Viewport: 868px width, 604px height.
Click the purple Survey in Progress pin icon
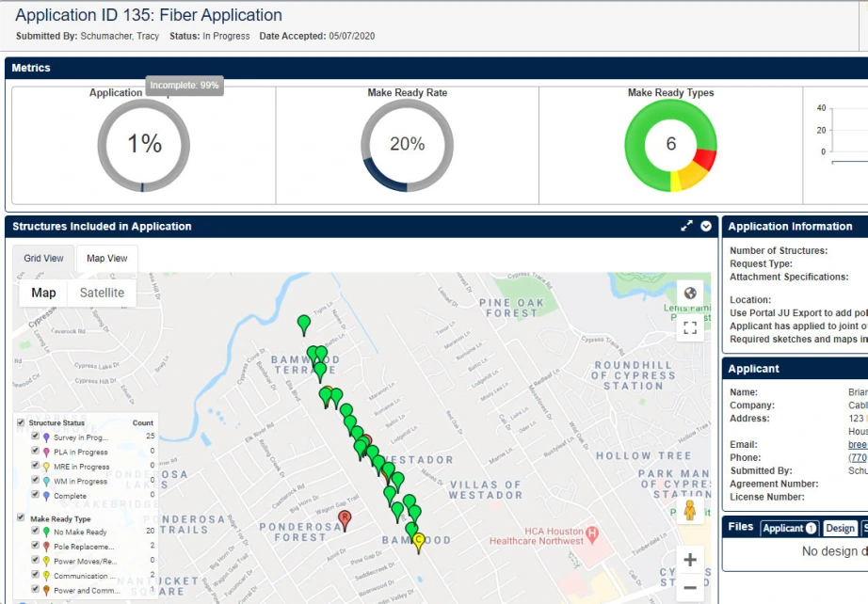46,438
